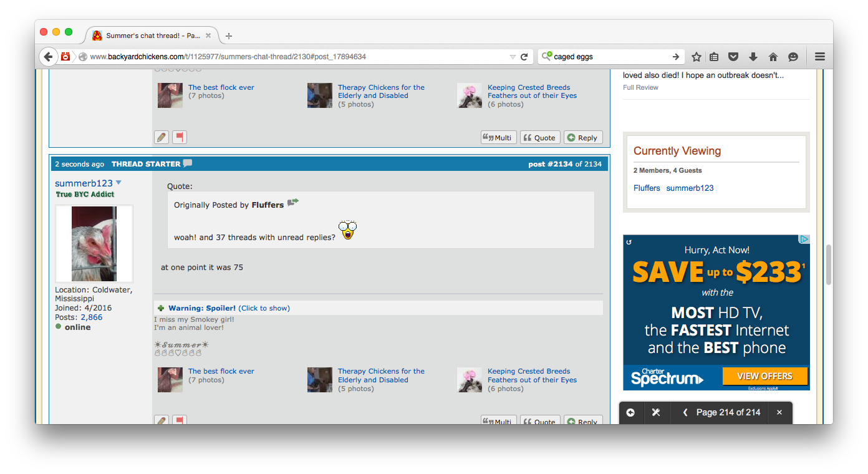Click the page's vertical scrollbar thumb

click(829, 265)
